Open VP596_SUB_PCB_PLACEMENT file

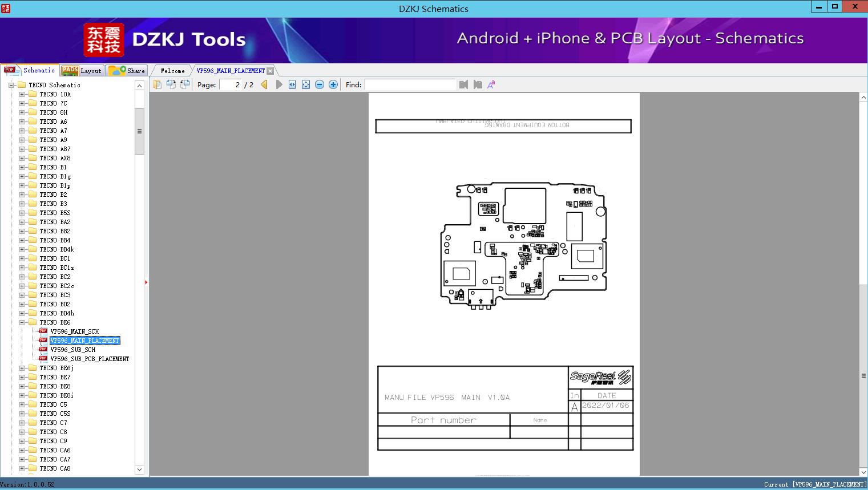(90, 359)
